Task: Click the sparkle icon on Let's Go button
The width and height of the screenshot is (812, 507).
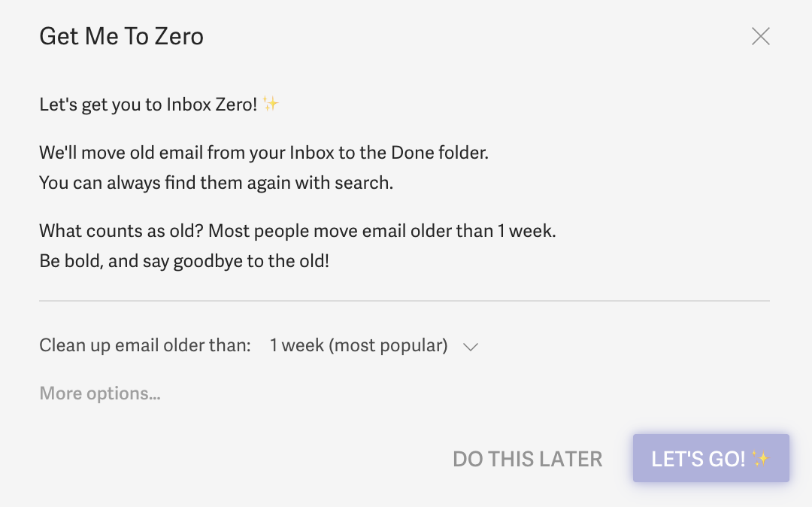Action: [x=760, y=458]
